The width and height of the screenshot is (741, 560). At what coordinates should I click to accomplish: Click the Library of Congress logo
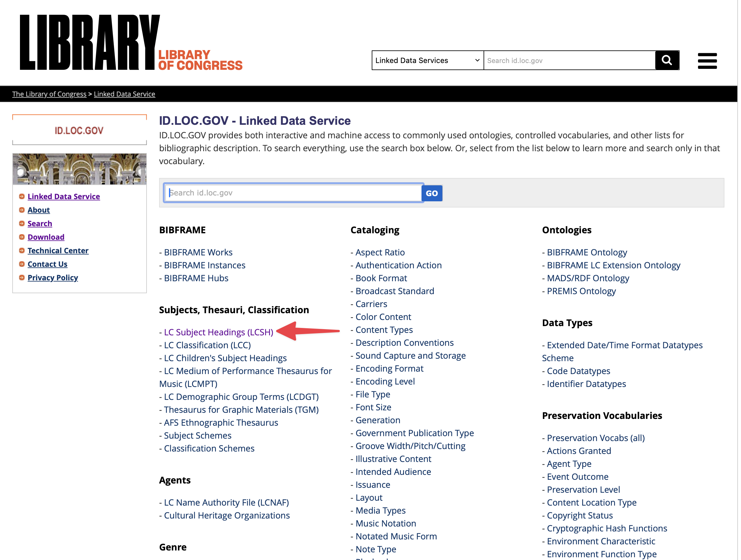click(x=131, y=42)
